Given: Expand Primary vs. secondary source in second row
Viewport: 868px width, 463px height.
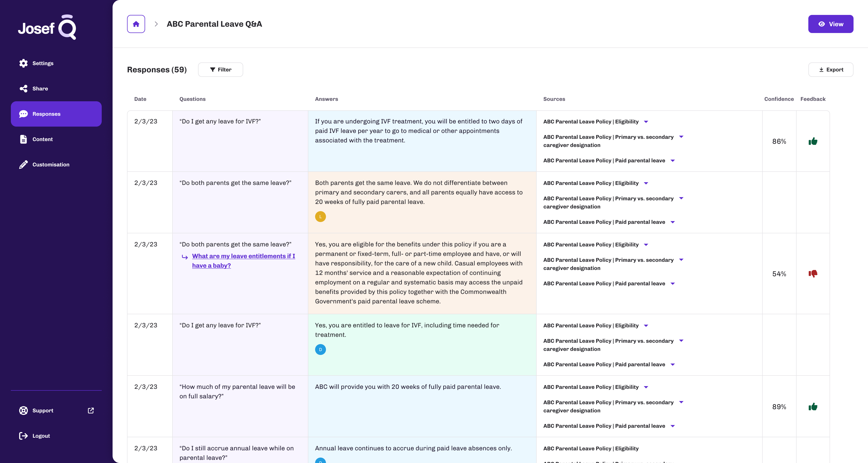Looking at the screenshot, I should (681, 198).
